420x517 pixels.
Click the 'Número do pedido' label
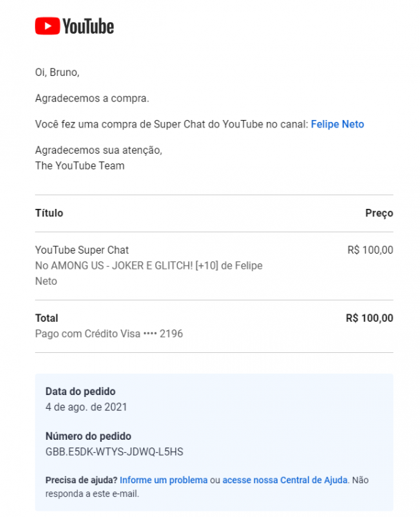88,436
